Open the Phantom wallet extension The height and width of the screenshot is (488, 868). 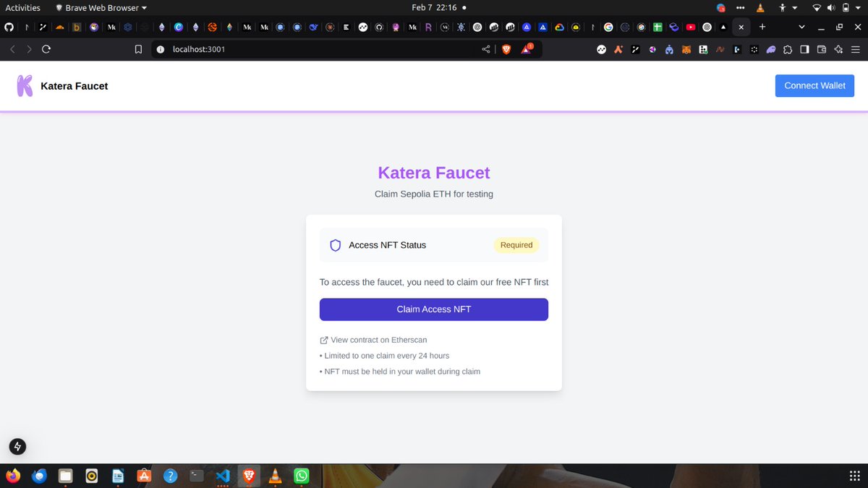tap(770, 49)
